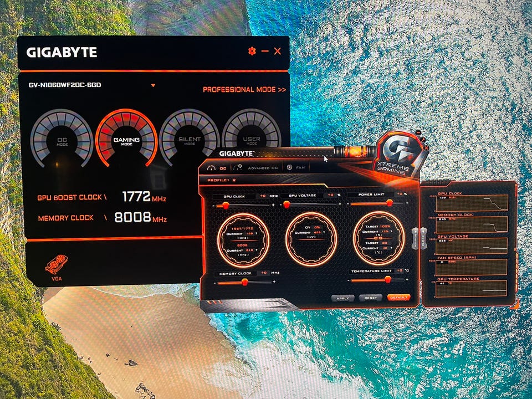Image resolution: width=532 pixels, height=399 pixels.
Task: Click the GPU Clock offset value field
Action: pyautogui.click(x=263, y=196)
